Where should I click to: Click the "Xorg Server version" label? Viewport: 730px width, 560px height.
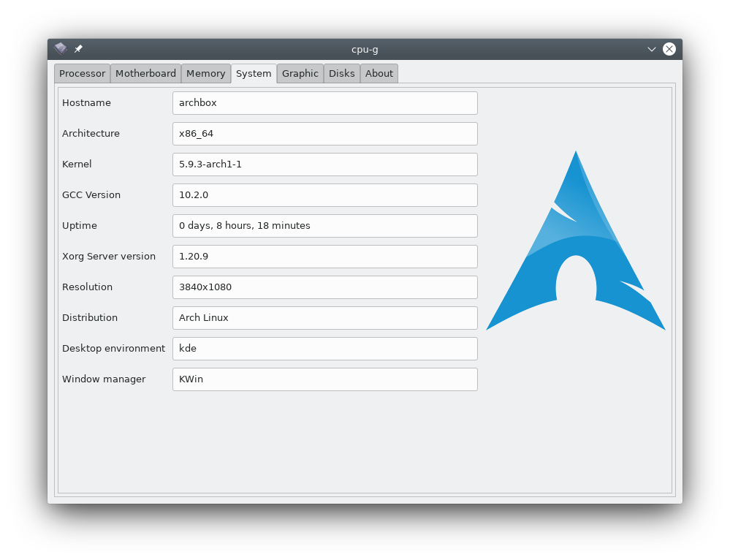click(109, 257)
